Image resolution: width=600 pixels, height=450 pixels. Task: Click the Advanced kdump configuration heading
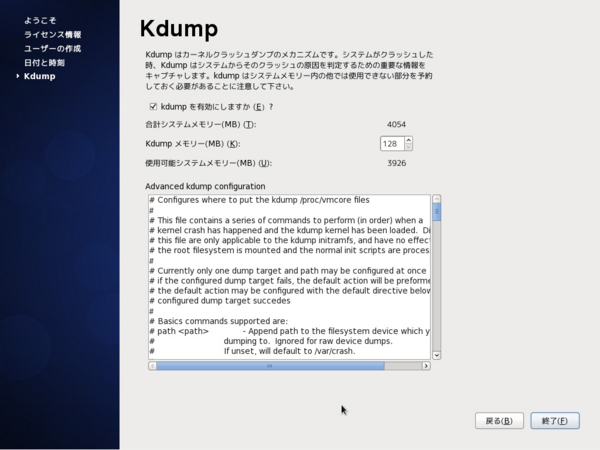coord(205,186)
